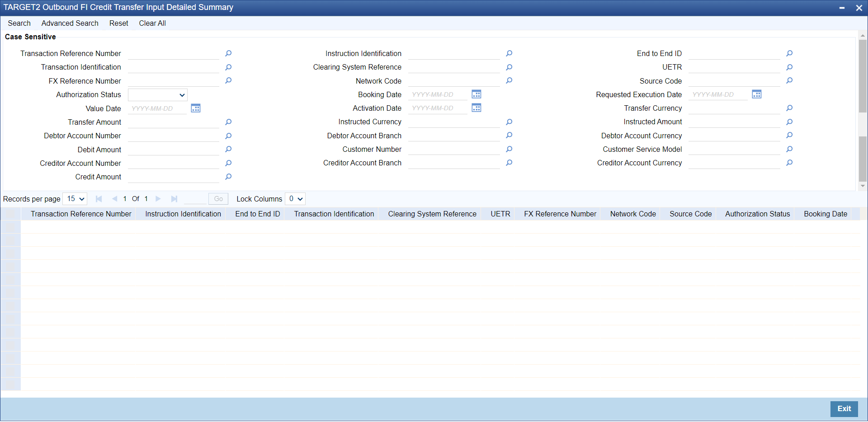The width and height of the screenshot is (868, 422).
Task: Open lookup for Source Code
Action: [x=789, y=81]
